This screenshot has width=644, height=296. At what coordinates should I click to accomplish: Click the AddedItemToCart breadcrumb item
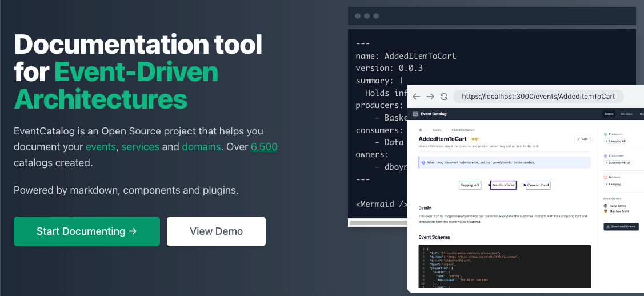click(x=462, y=129)
